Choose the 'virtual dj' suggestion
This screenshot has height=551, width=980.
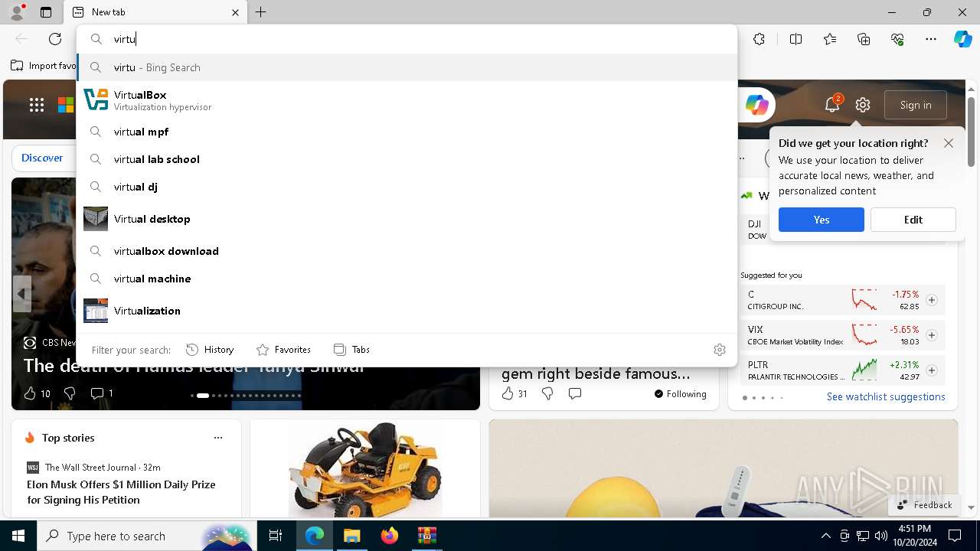(407, 187)
